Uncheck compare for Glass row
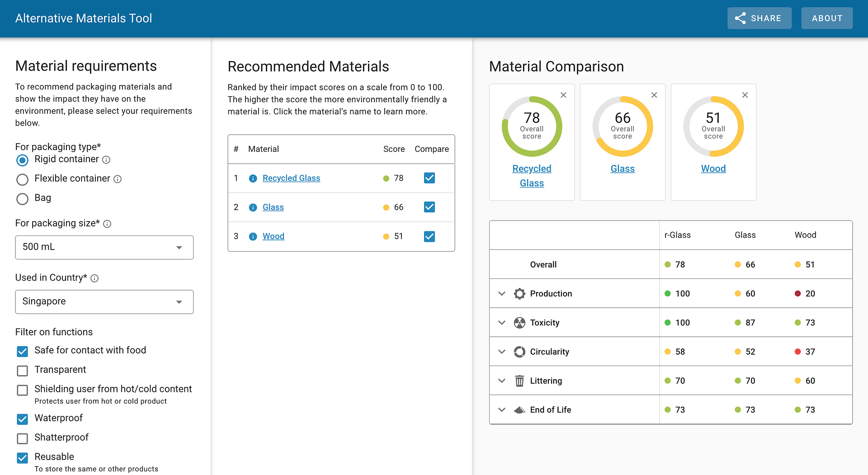The height and width of the screenshot is (475, 868). (x=429, y=207)
